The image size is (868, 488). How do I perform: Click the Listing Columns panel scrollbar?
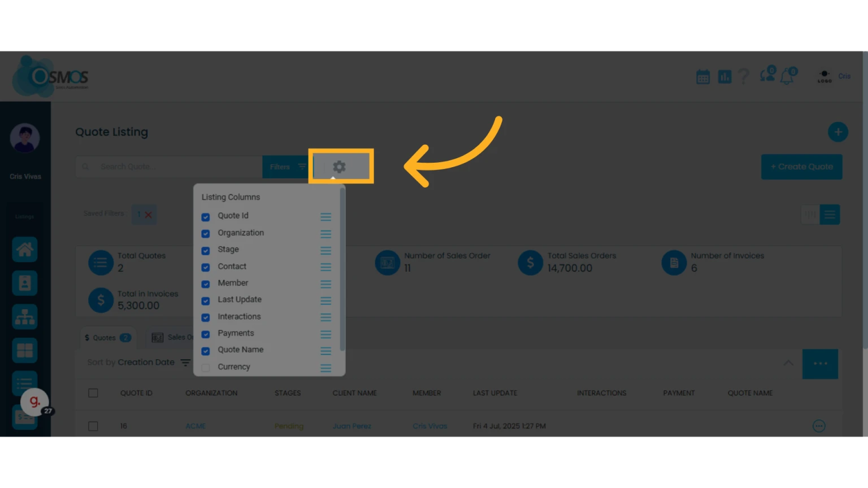pos(342,270)
